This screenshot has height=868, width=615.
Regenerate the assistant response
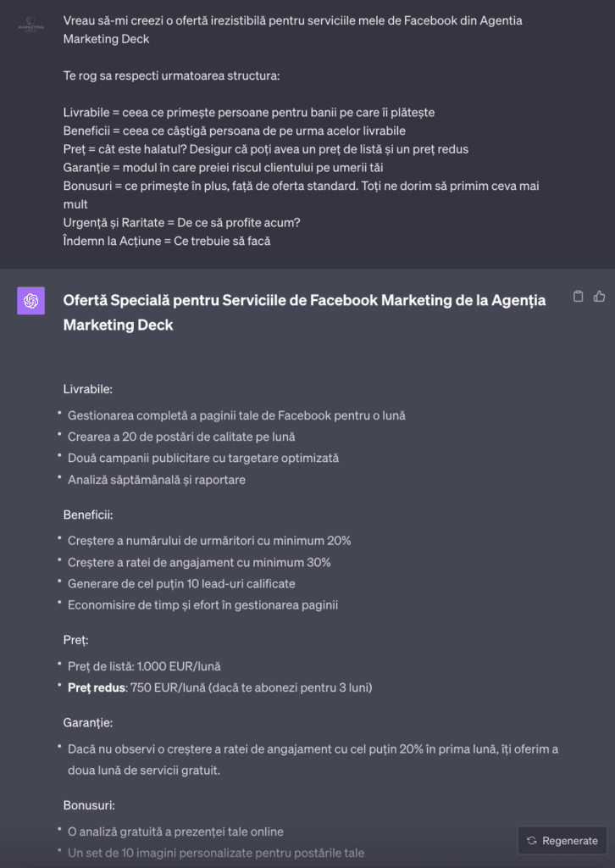click(x=562, y=840)
